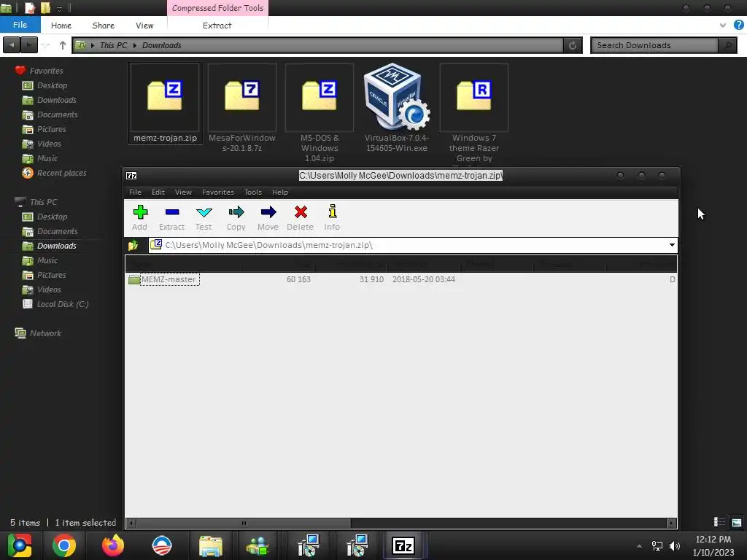Run Test on the archive in 7-Zip

[204, 217]
